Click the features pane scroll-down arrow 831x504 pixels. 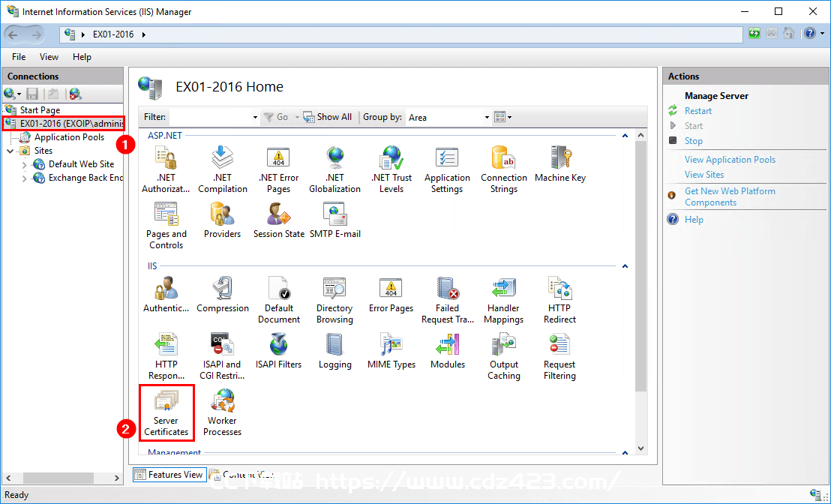coord(640,448)
